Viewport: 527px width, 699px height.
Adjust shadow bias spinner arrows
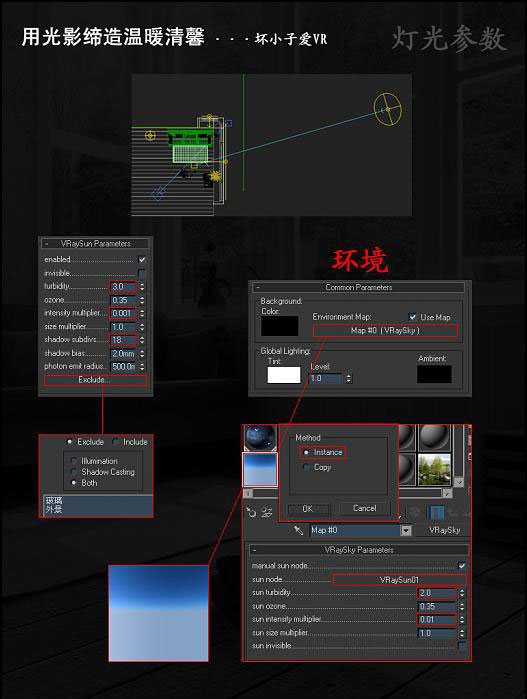tap(142, 354)
